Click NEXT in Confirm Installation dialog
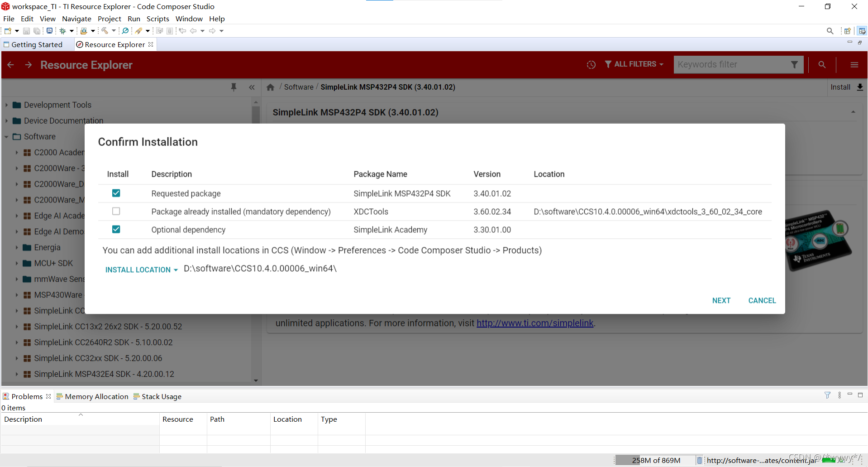 click(721, 300)
